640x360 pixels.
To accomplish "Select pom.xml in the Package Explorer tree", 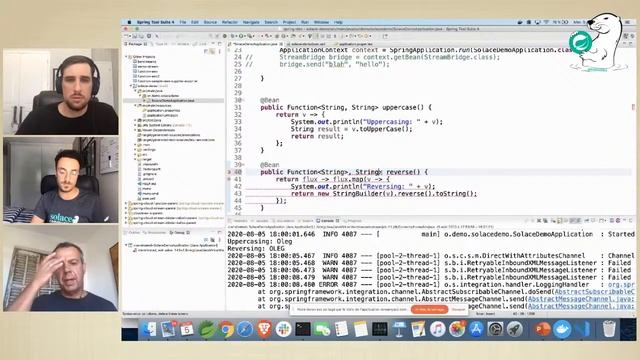I will tap(148, 198).
